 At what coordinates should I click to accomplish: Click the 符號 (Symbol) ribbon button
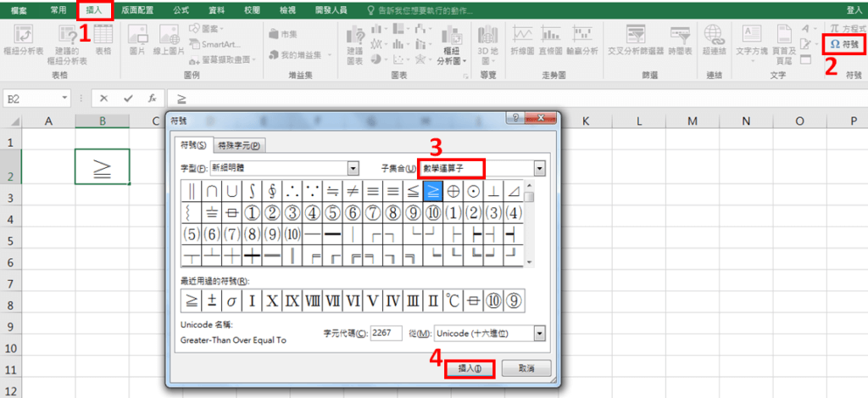tap(844, 44)
